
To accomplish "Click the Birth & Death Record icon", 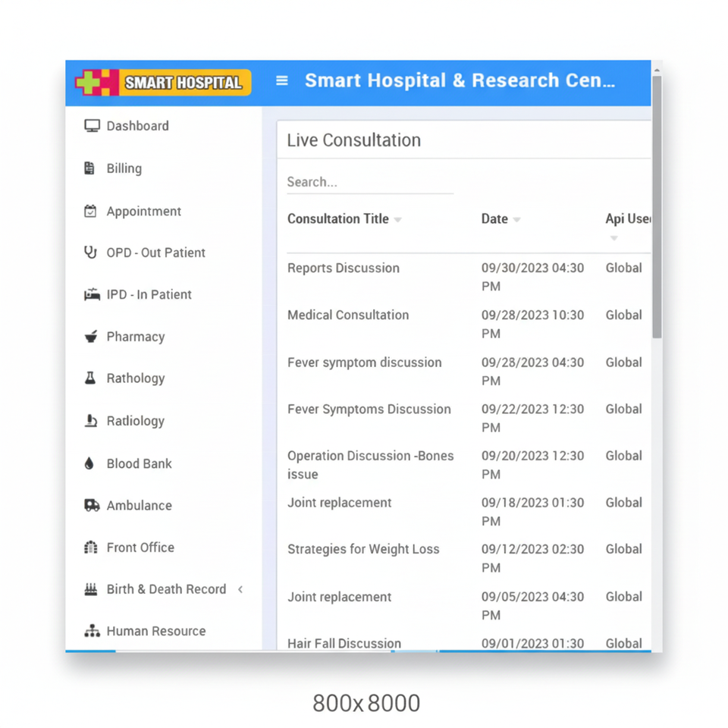I will click(x=90, y=589).
